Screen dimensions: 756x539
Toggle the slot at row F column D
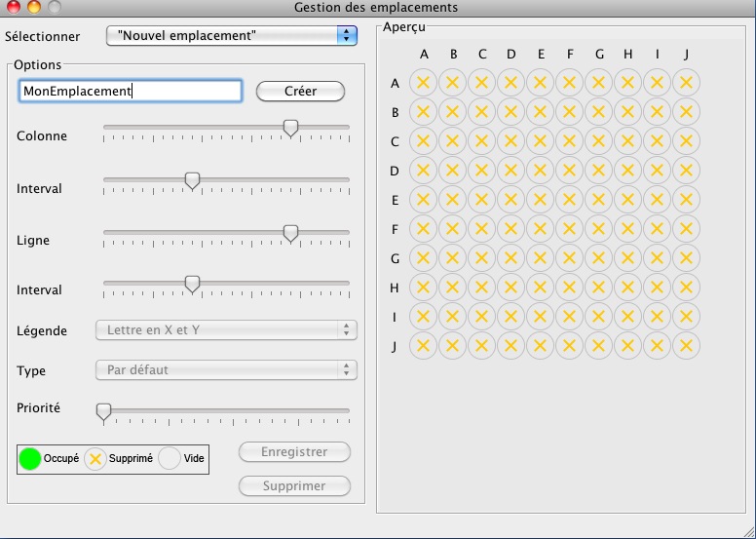coord(510,229)
